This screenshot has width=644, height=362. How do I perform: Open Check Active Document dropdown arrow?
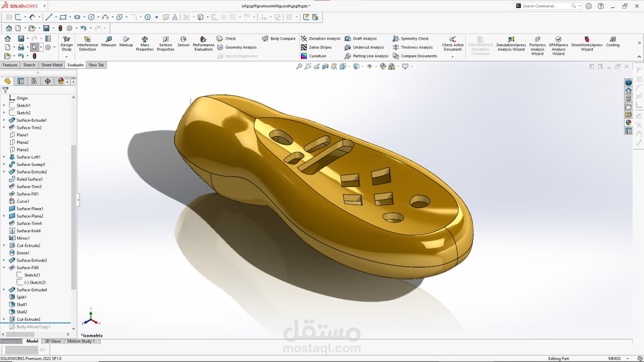[x=452, y=56]
